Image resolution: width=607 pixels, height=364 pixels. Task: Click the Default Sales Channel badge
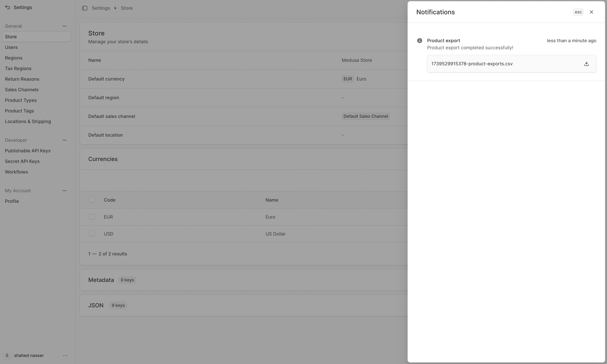(365, 116)
